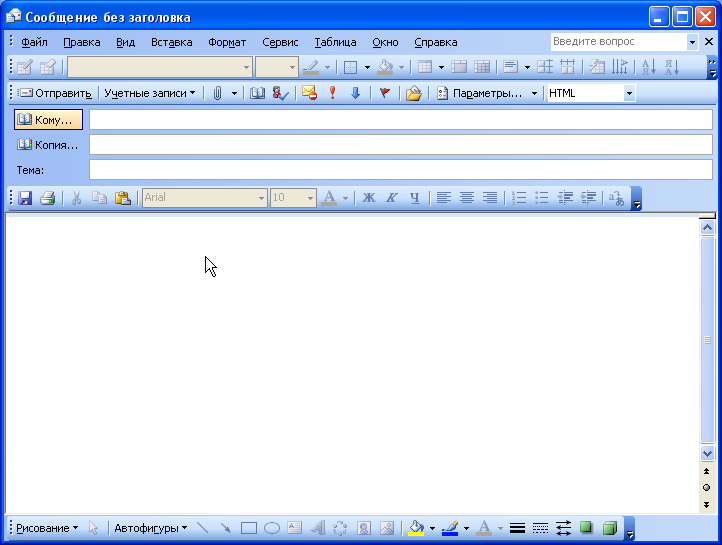Toggle numbered list
Image resolution: width=722 pixels, height=545 pixels.
coord(519,198)
